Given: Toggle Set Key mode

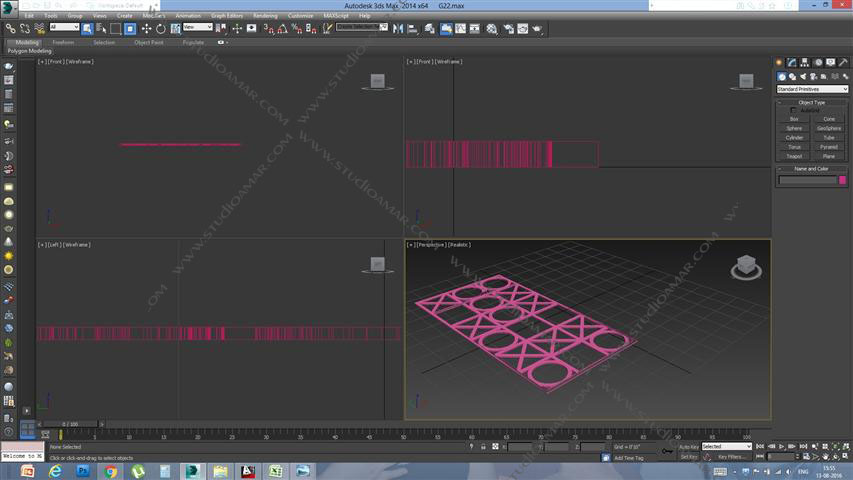Looking at the screenshot, I should click(x=688, y=456).
